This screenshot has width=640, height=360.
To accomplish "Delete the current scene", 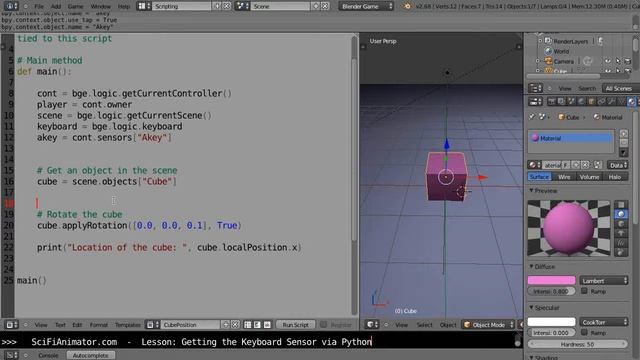I will (x=325, y=6).
